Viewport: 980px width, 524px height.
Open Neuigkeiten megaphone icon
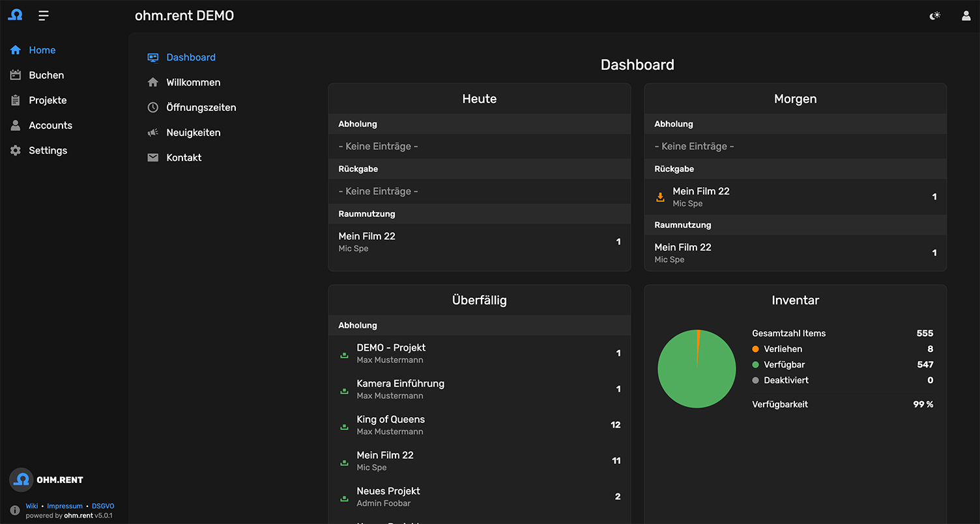tap(153, 132)
